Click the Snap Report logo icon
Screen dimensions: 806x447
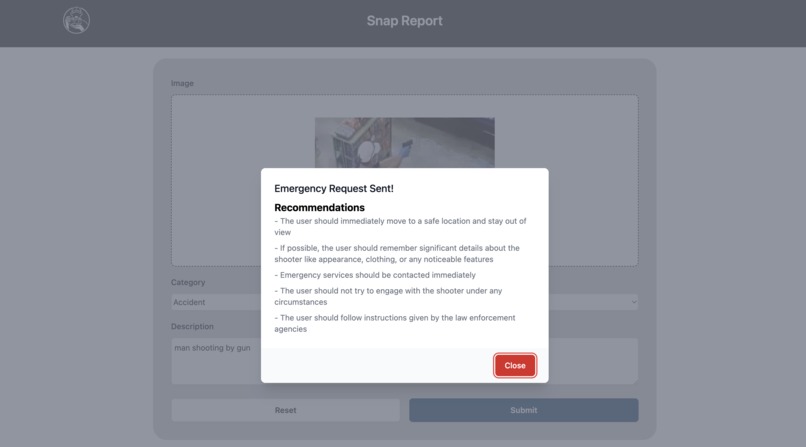(x=77, y=21)
